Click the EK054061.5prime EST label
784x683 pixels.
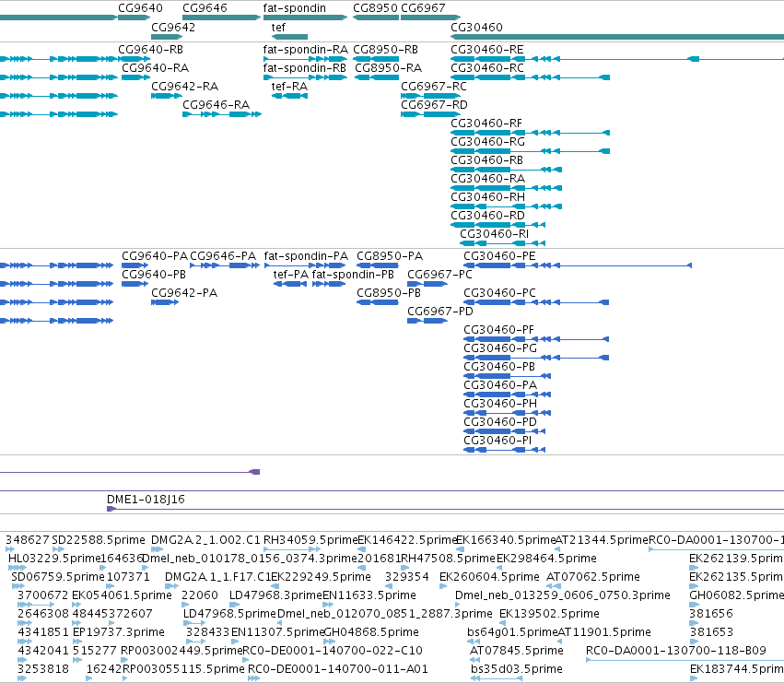click(x=122, y=596)
